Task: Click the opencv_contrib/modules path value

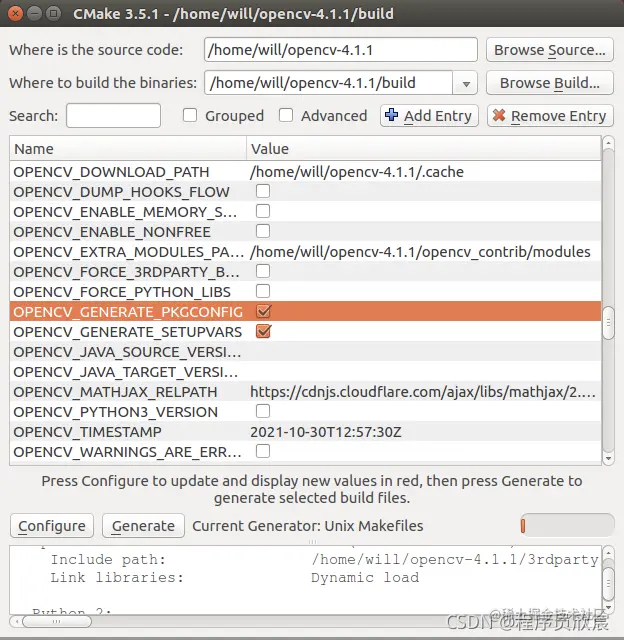Action: pyautogui.click(x=420, y=252)
